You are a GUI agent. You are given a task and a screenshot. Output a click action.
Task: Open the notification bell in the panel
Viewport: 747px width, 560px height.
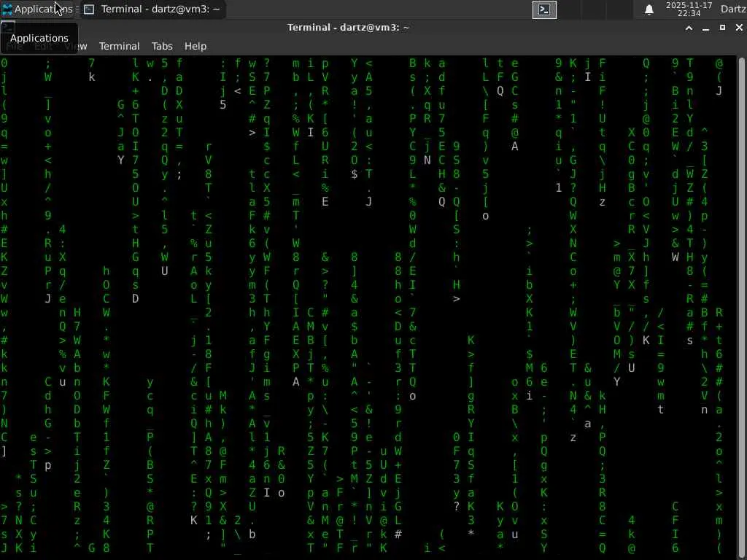click(x=649, y=9)
